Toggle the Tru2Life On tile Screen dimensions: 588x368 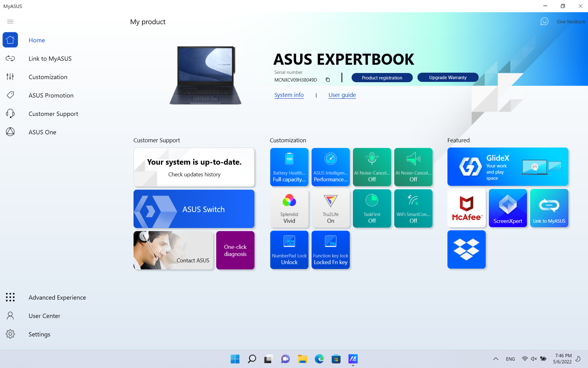pyautogui.click(x=330, y=209)
